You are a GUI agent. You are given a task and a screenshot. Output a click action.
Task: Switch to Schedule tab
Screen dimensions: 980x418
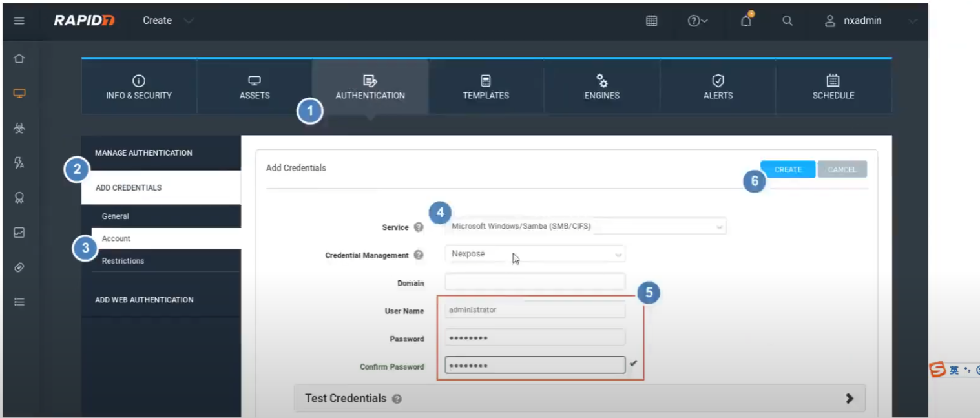pyautogui.click(x=833, y=87)
